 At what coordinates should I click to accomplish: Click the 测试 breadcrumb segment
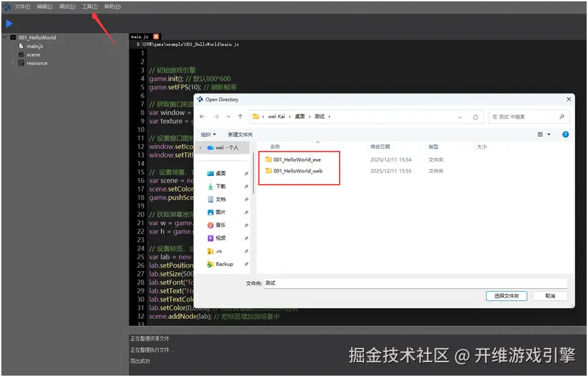(319, 116)
